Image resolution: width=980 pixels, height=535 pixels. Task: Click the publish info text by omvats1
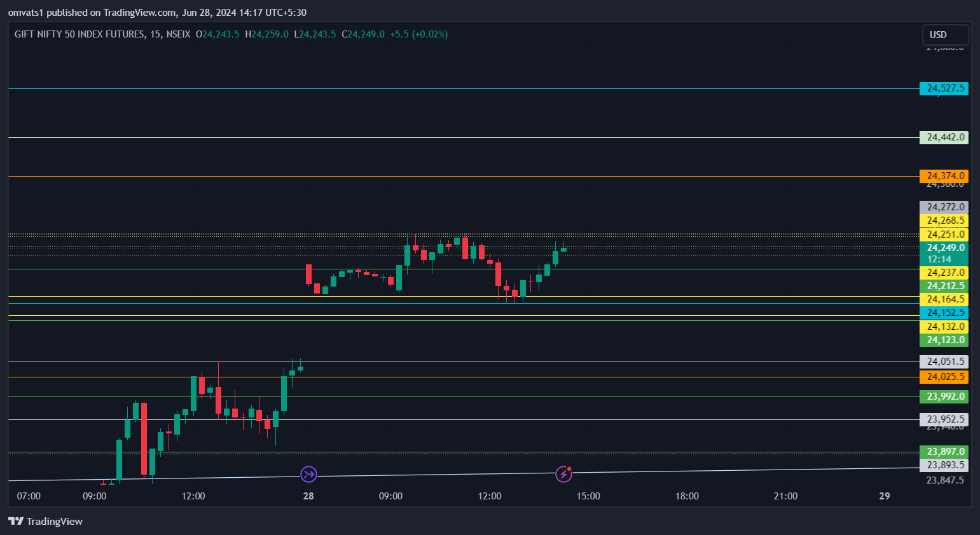[x=157, y=12]
